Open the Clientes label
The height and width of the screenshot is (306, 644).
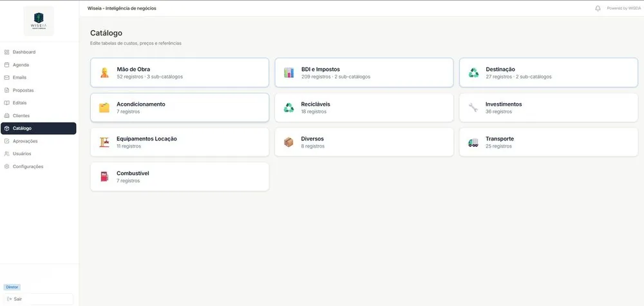21,116
